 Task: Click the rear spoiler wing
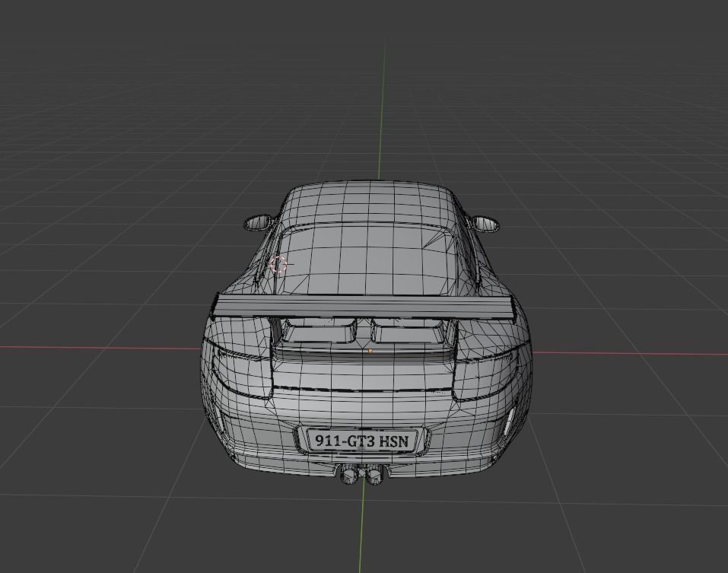tap(364, 307)
